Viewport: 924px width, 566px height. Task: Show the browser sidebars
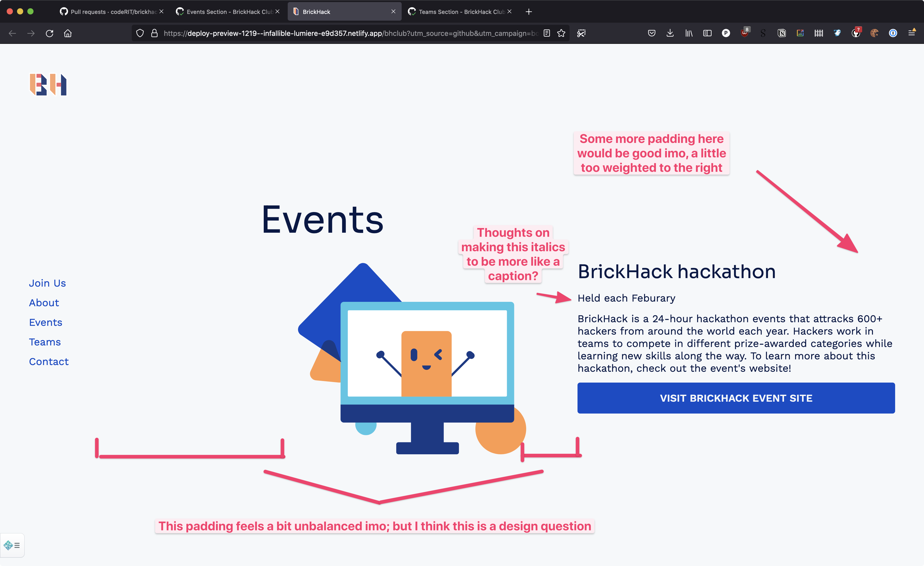point(707,33)
